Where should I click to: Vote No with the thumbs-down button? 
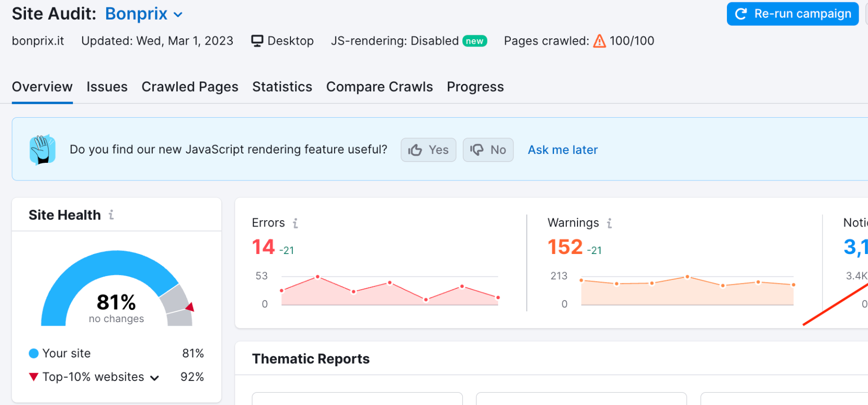[488, 150]
